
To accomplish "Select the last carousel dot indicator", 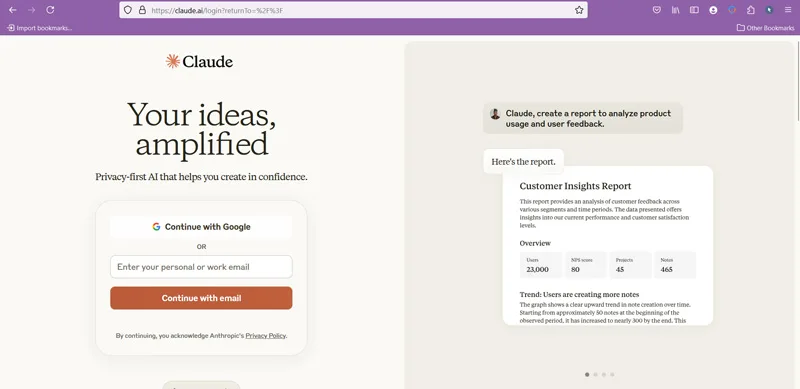I will click(x=612, y=375).
